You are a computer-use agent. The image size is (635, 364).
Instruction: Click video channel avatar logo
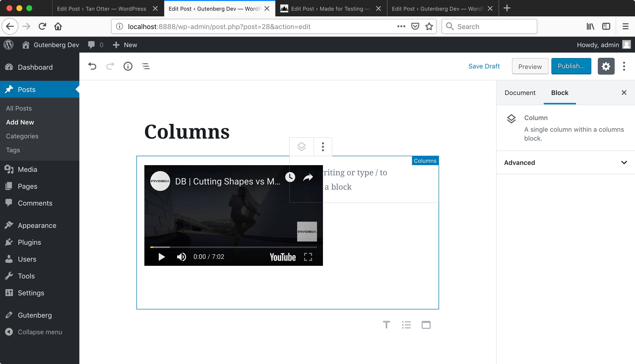tap(160, 181)
